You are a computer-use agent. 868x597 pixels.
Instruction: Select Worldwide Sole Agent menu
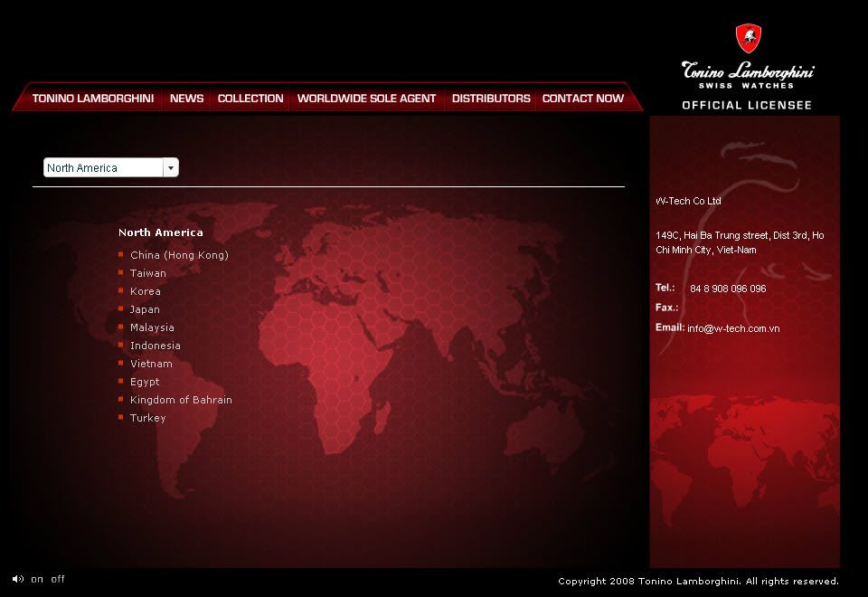(366, 98)
